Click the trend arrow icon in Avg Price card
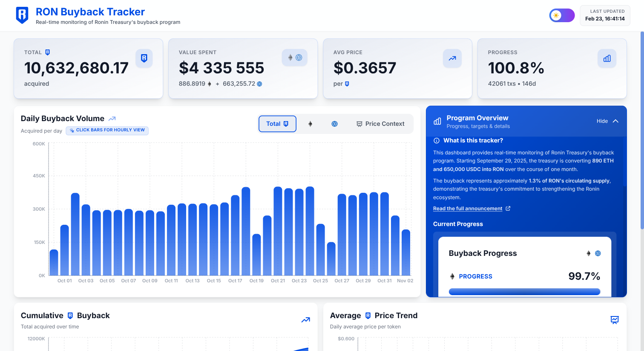The height and width of the screenshot is (351, 644). 452,58
